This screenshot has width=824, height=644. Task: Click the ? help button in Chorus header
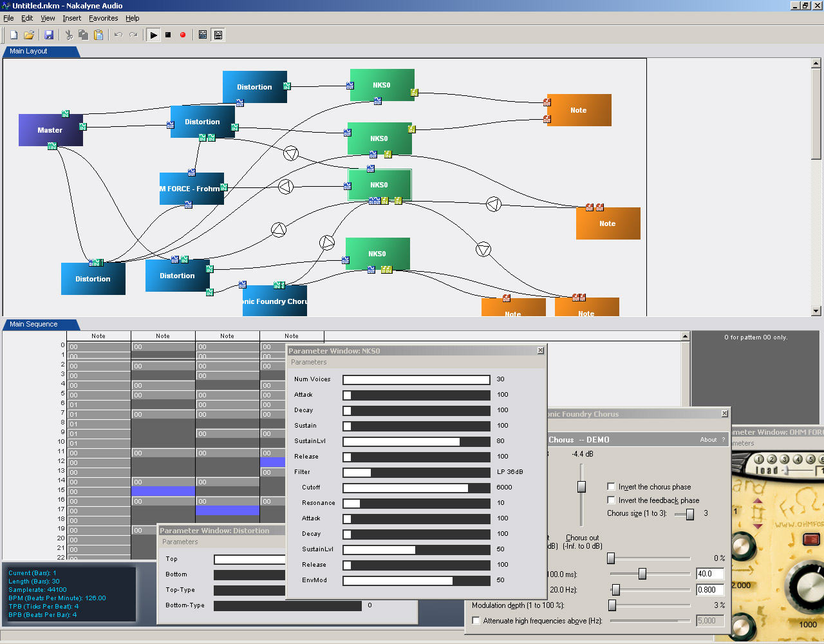(x=723, y=440)
